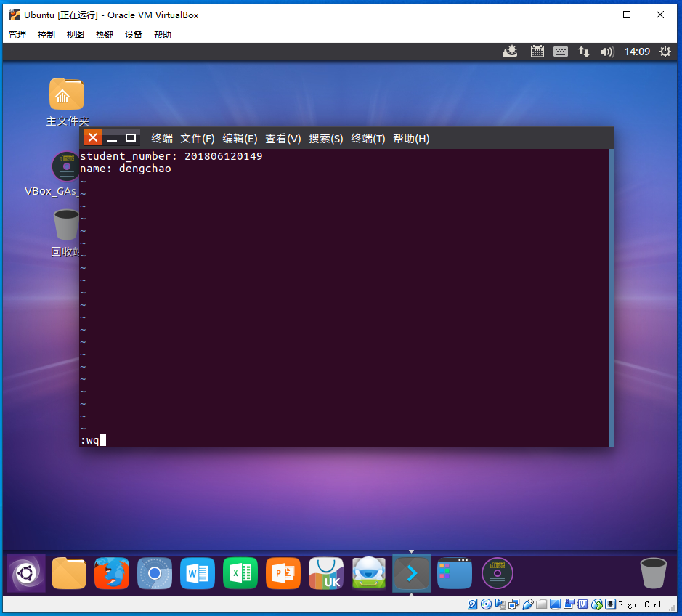Click the shared folders status icon
This screenshot has width=682, height=616.
point(542,604)
